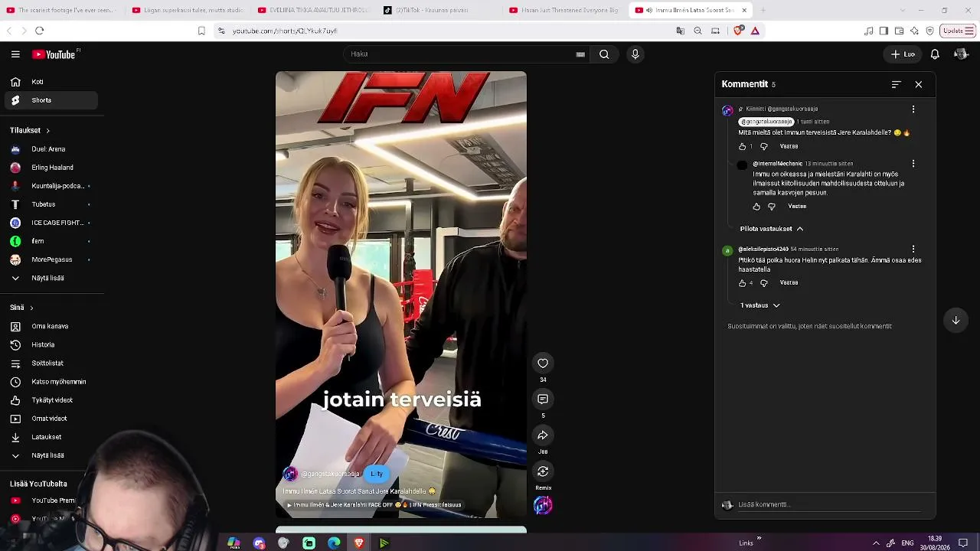Open ICE CAGE FIGHT subscription

pos(51,223)
